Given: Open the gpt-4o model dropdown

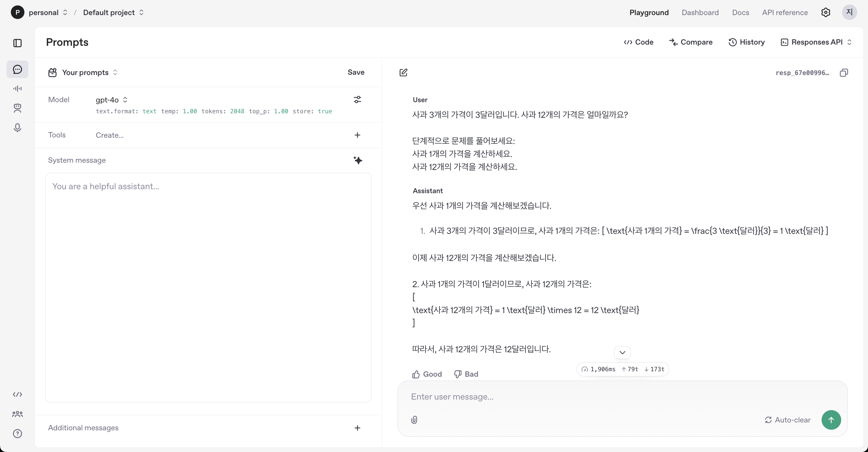Looking at the screenshot, I should pyautogui.click(x=112, y=100).
